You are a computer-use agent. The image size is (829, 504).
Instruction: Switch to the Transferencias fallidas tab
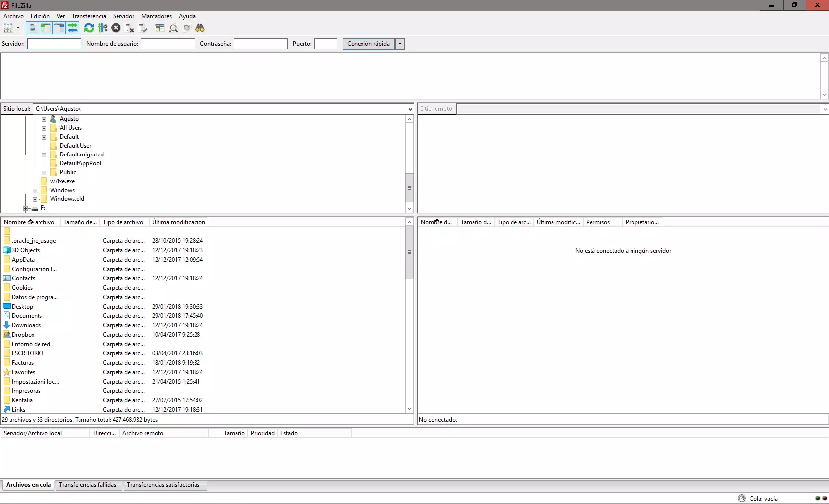click(x=87, y=485)
